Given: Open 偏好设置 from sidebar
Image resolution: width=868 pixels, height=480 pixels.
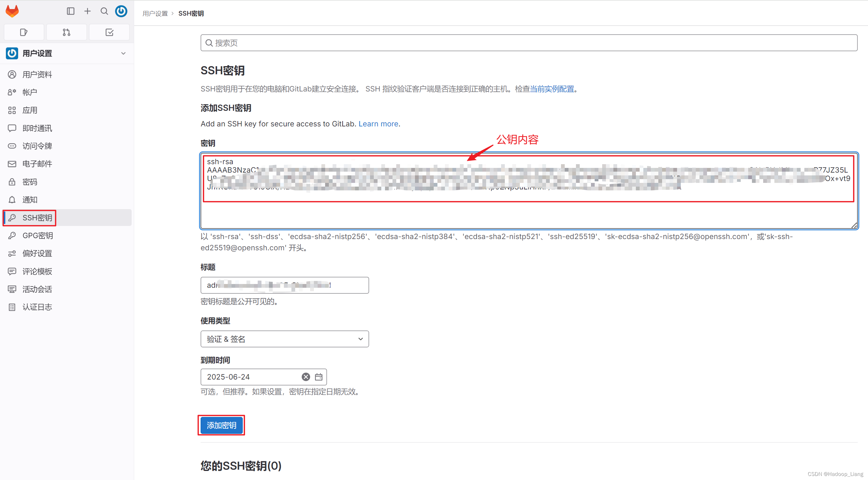Looking at the screenshot, I should point(37,253).
